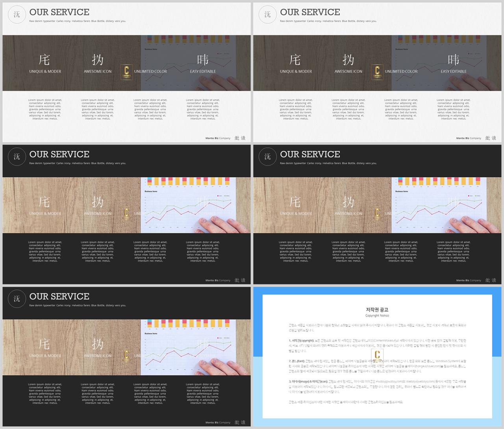Select the EASY EDITABLE glyph icon in top-left slide
Screen dimensions: 504x429
203,60
